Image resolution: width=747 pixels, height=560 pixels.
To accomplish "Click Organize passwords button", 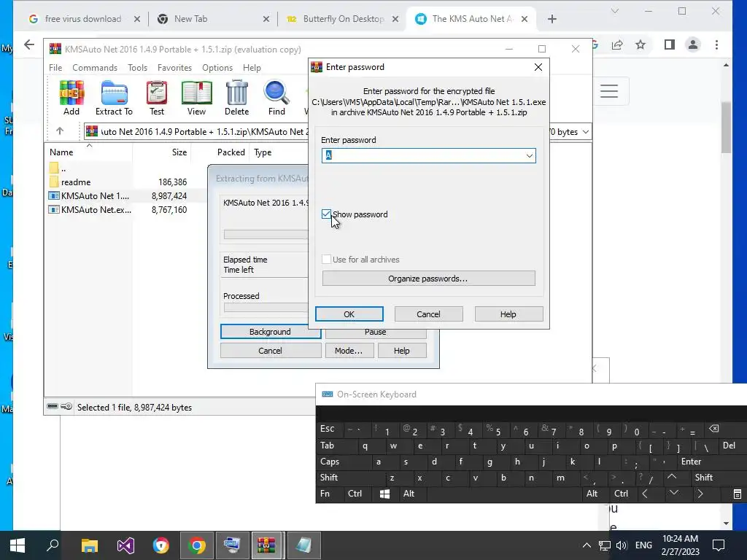I will coord(428,279).
